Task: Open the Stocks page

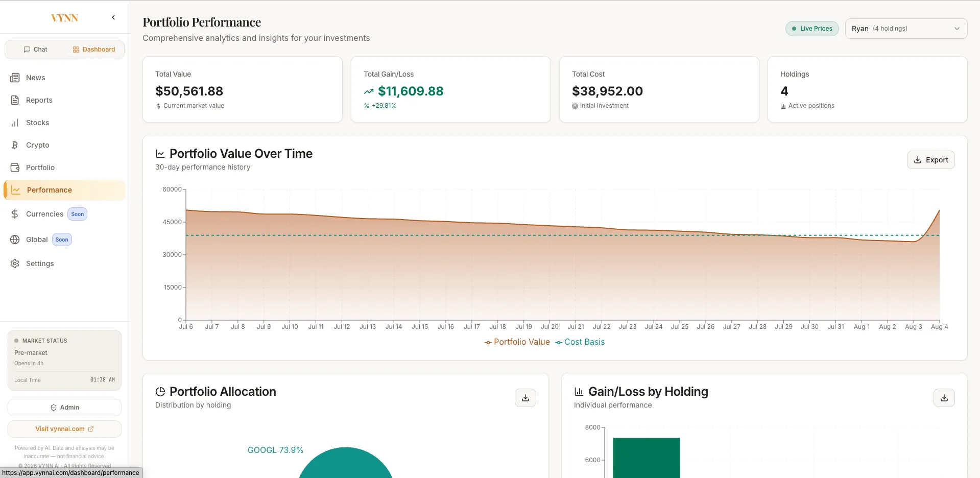Action: coord(64,123)
